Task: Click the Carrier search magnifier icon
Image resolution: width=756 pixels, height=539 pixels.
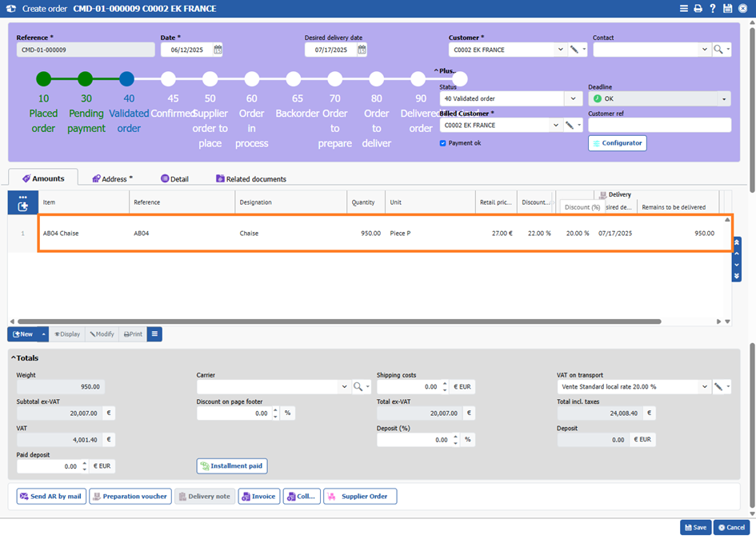Action: (x=358, y=387)
